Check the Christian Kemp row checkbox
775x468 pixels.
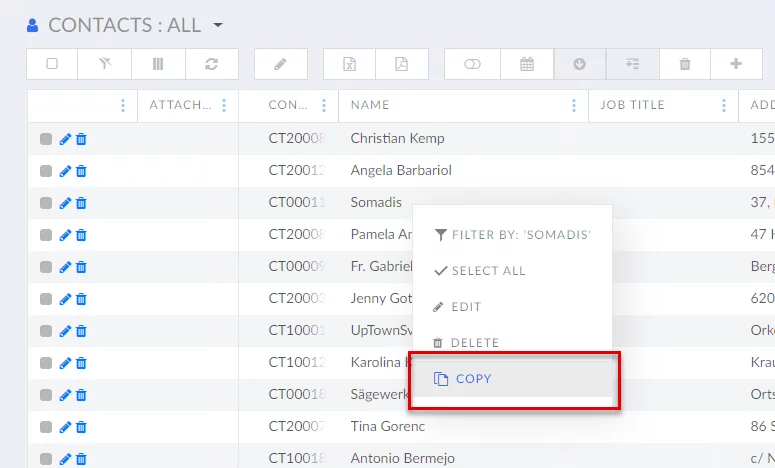[x=46, y=139]
